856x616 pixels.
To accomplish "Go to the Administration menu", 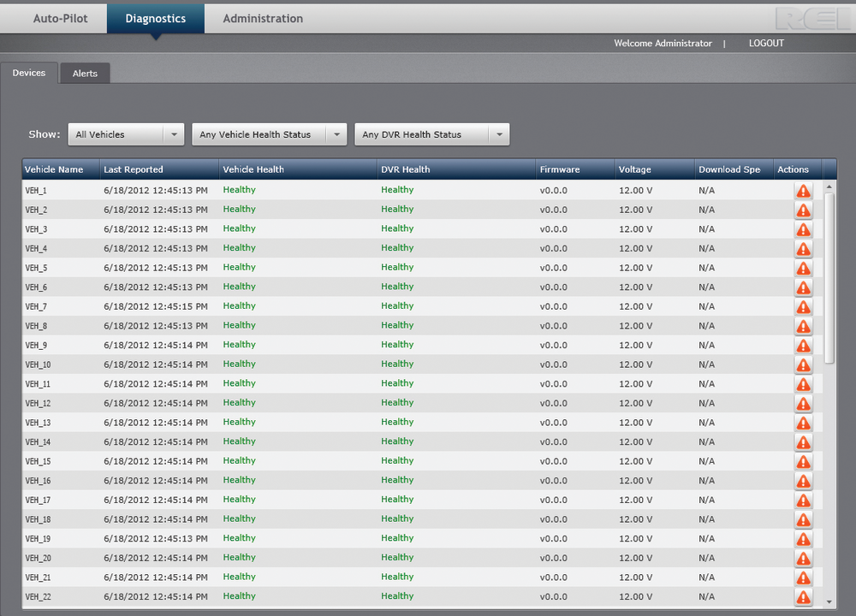I will pyautogui.click(x=263, y=18).
